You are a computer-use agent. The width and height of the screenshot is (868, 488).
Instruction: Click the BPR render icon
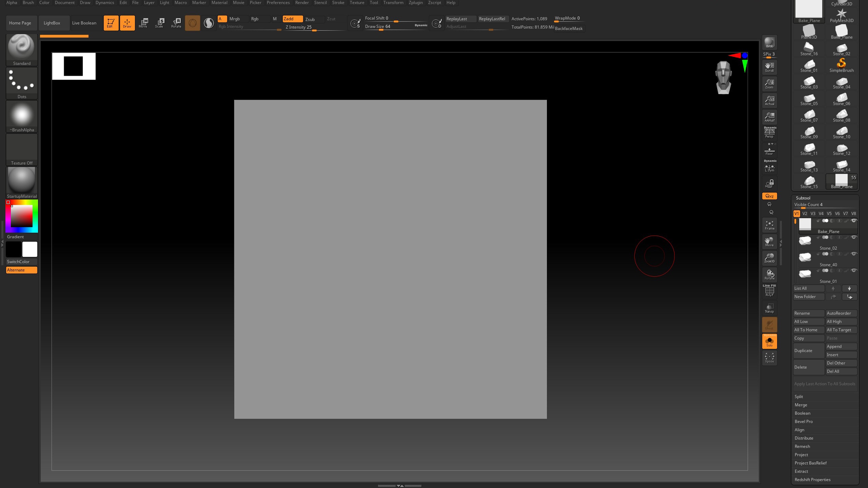[769, 43]
